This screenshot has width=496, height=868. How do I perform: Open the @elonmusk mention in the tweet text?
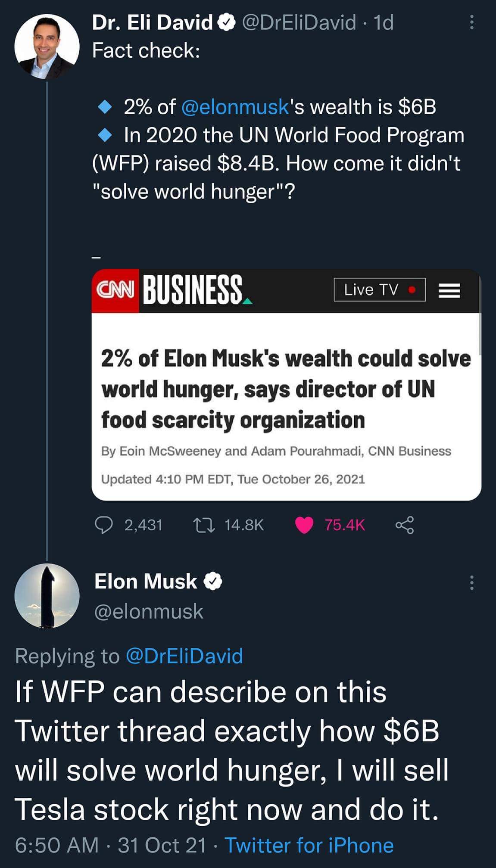pyautogui.click(x=235, y=107)
